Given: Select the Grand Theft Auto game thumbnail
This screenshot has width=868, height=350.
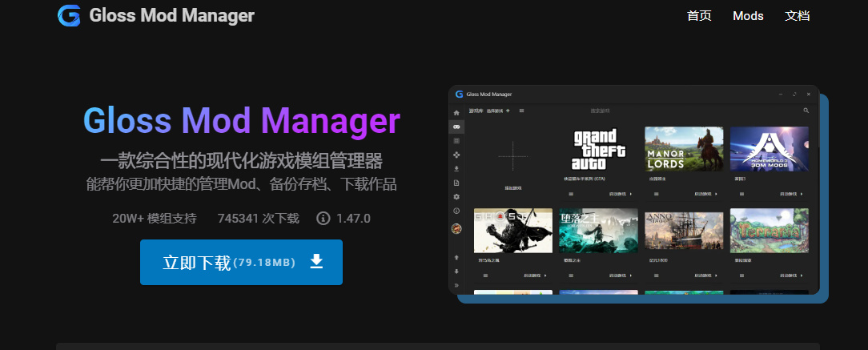Looking at the screenshot, I should (x=598, y=149).
